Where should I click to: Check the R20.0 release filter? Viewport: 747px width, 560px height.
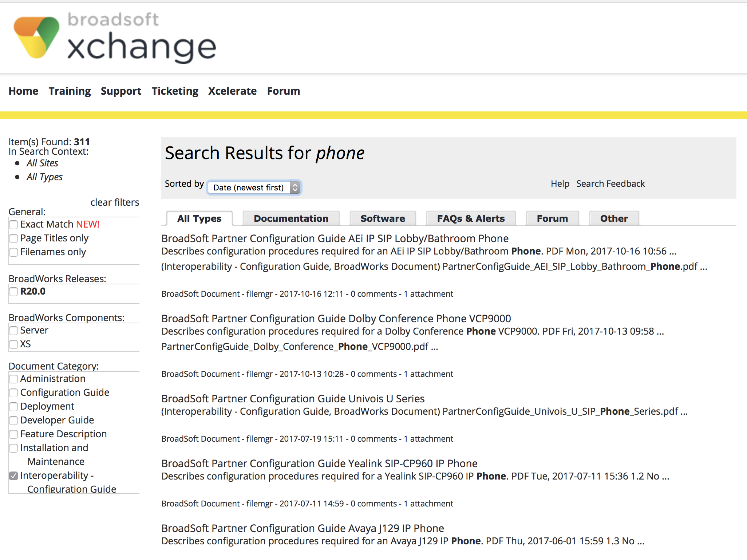pos(13,292)
